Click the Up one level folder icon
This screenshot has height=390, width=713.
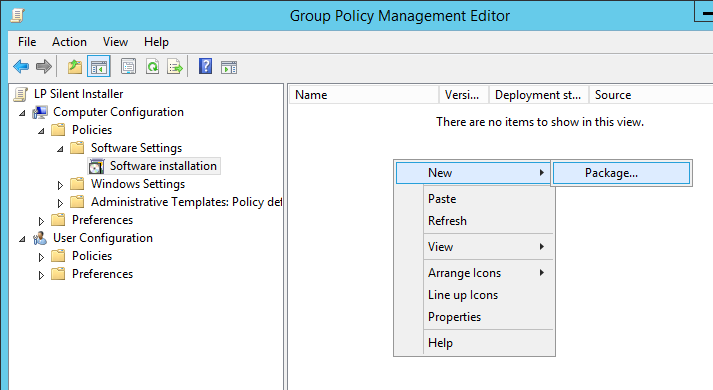point(75,67)
